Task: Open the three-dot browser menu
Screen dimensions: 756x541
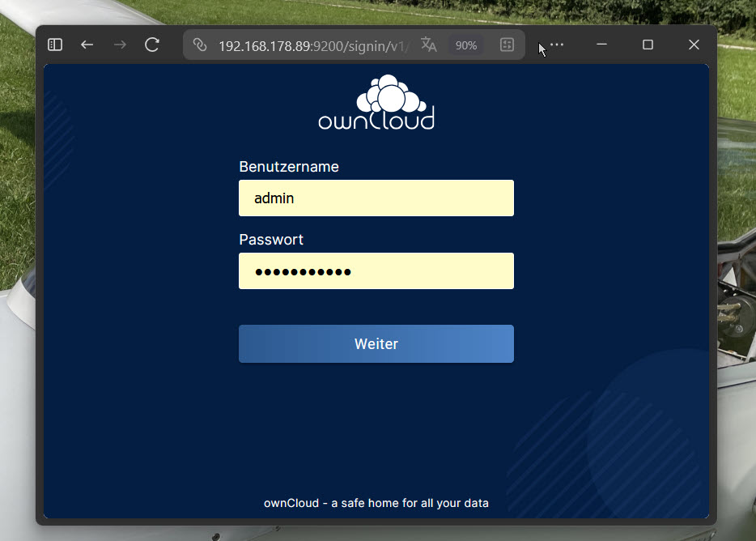Action: [x=557, y=45]
